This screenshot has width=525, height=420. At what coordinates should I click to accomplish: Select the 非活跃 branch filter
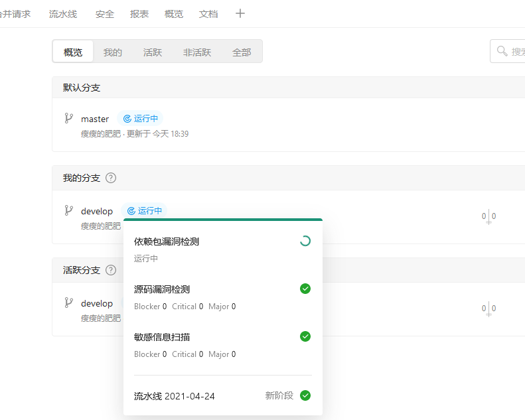coord(197,52)
